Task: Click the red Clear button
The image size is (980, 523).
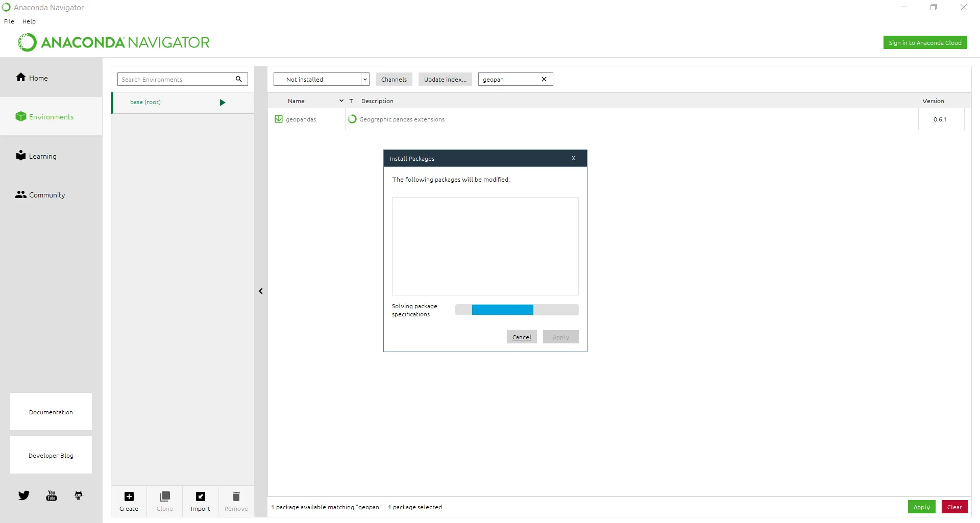Action: click(954, 507)
